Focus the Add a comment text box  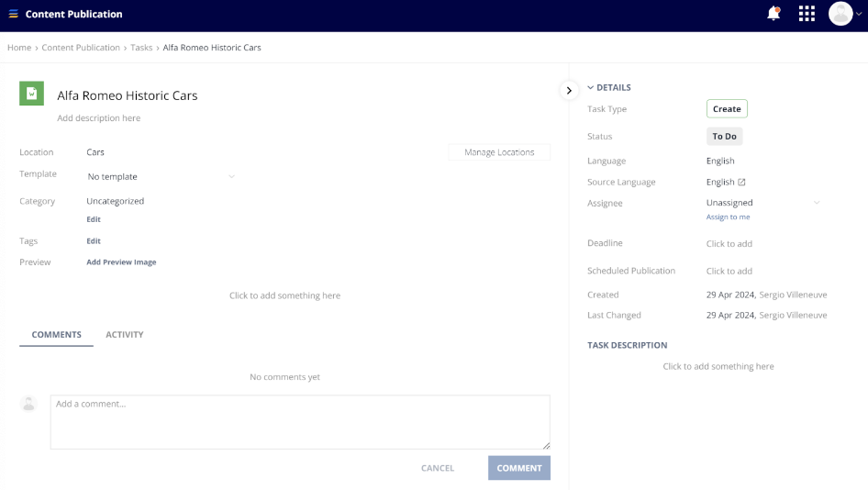pos(300,422)
